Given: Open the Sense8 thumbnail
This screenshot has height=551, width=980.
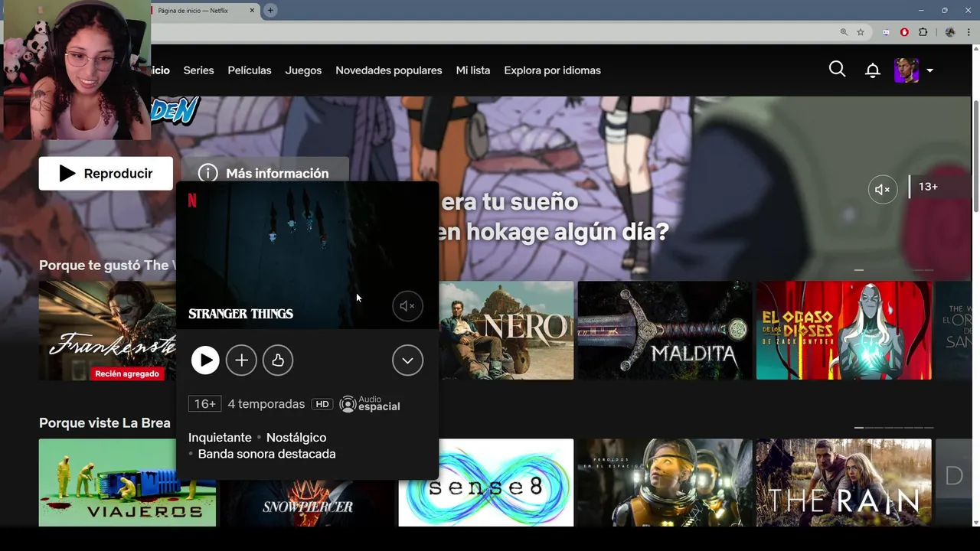Looking at the screenshot, I should pos(485,482).
